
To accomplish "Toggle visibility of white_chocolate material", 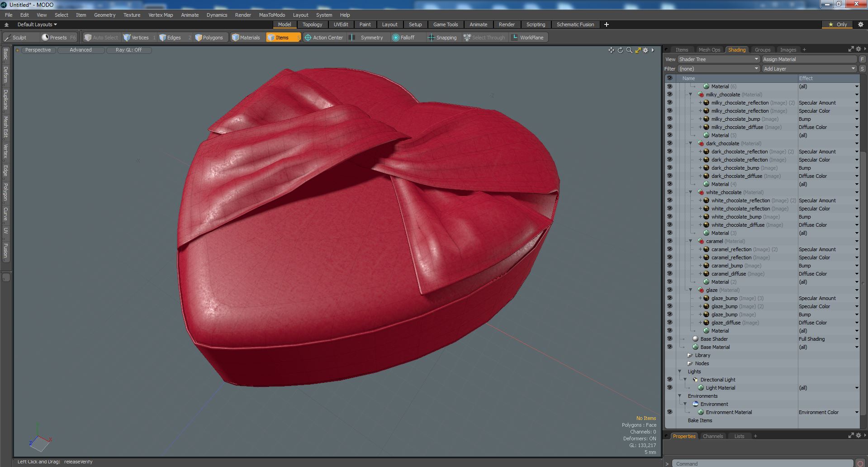I will 669,192.
